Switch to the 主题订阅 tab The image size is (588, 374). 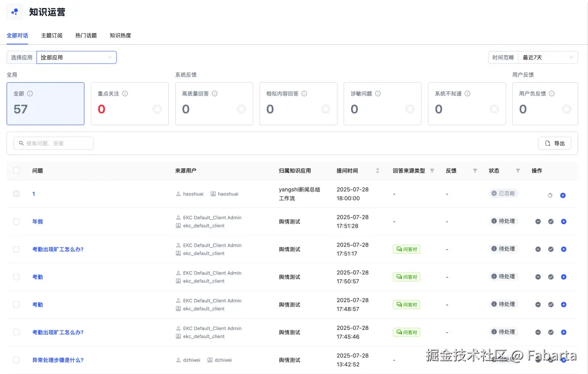[51, 35]
